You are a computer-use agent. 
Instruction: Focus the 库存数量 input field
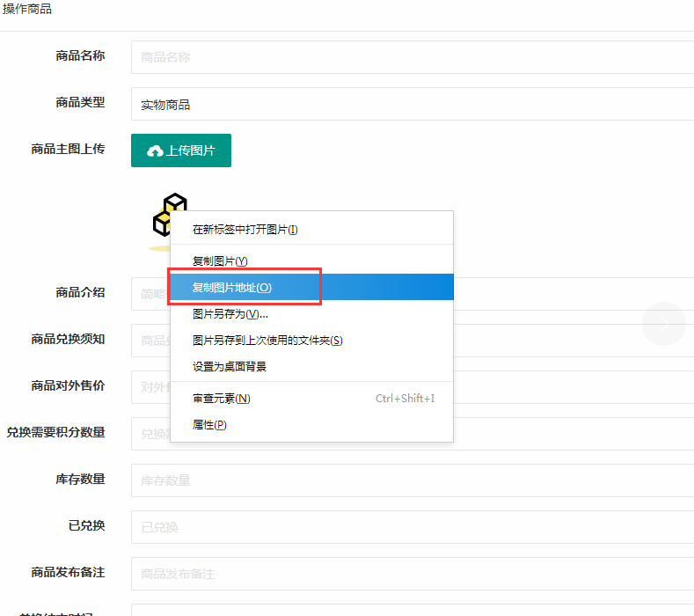tap(413, 480)
